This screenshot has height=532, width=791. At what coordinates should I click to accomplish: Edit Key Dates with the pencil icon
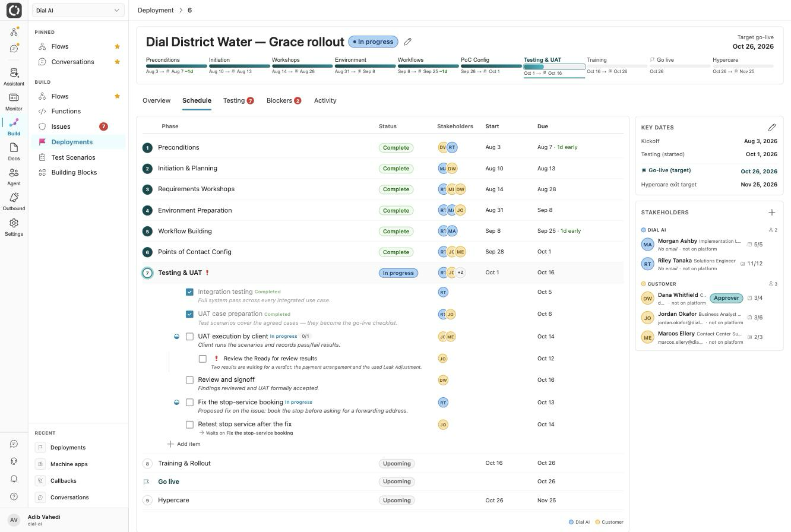(771, 127)
